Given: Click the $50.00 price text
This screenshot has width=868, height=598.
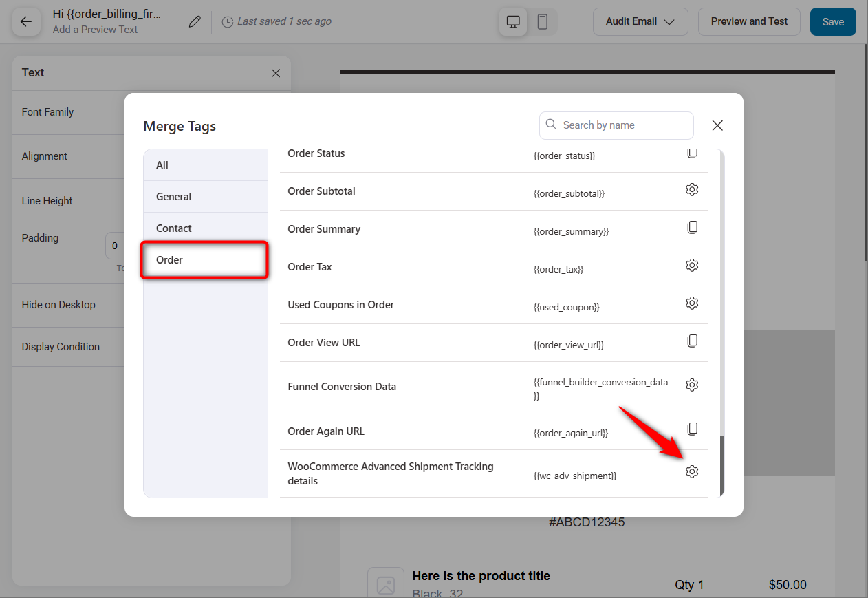Looking at the screenshot, I should (x=788, y=585).
